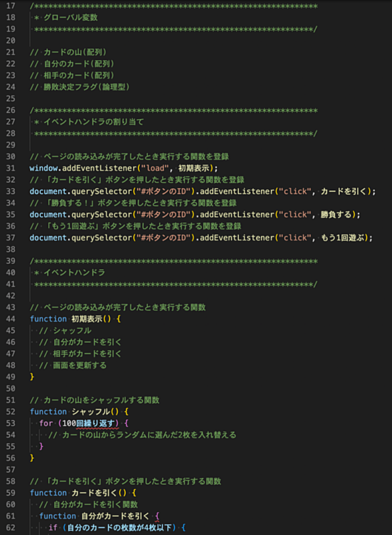Viewport: 392px width, 535px height.
Task: Click the comment on line 34 about 勝負する button
Action: (133, 203)
